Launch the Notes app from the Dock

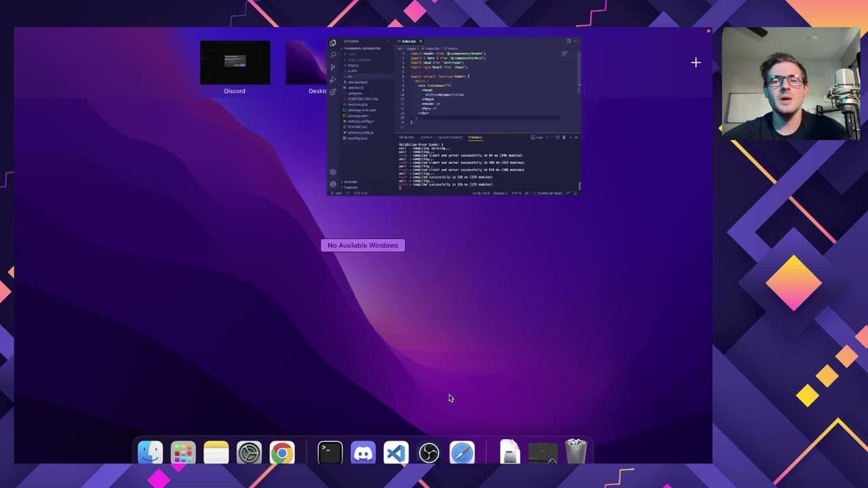tap(216, 453)
